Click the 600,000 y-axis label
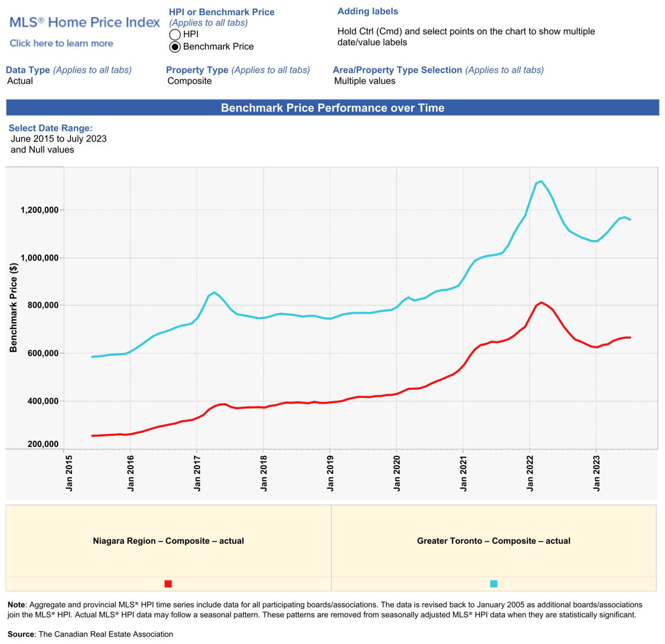 pos(43,353)
